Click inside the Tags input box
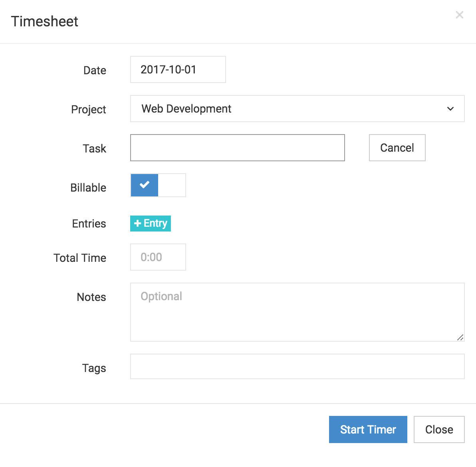Image resolution: width=476 pixels, height=467 pixels. 297,366
